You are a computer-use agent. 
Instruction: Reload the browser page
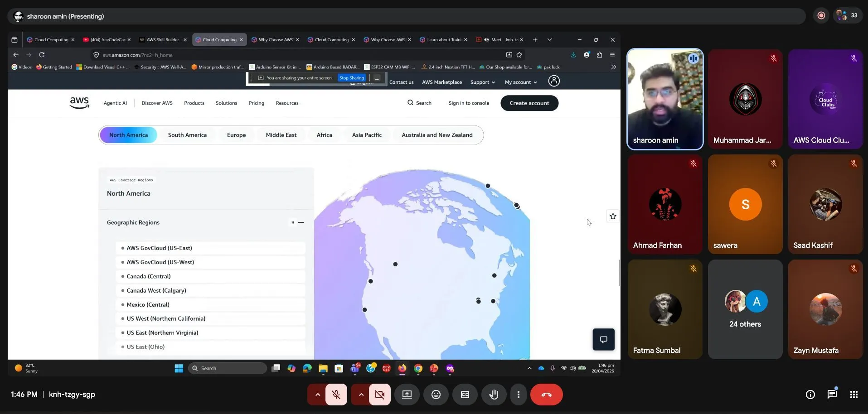(x=42, y=55)
